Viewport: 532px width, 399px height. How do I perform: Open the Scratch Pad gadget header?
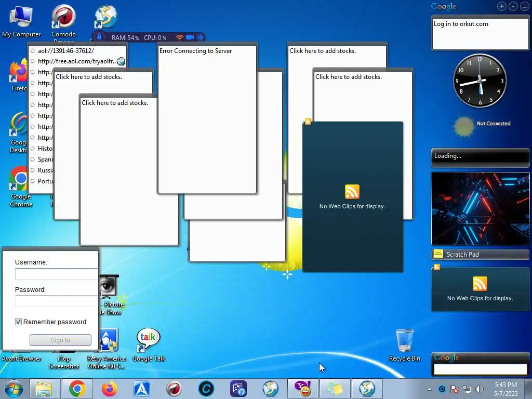pos(480,254)
